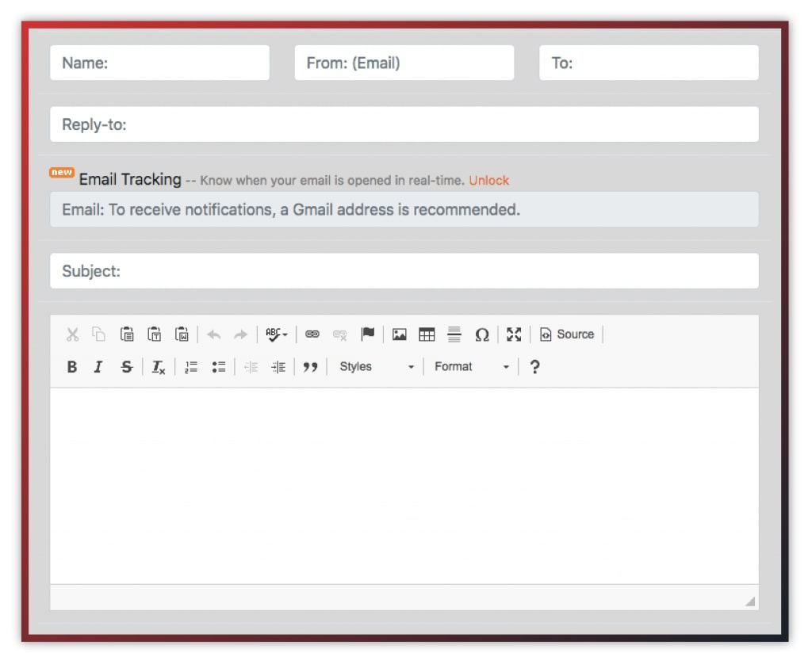
Task: Insert an image into the email body
Action: (399, 334)
